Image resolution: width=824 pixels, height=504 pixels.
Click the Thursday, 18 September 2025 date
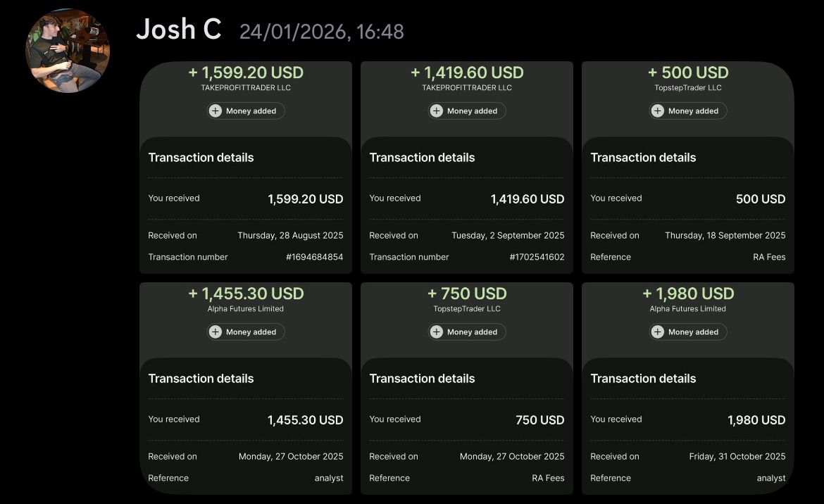click(x=725, y=236)
